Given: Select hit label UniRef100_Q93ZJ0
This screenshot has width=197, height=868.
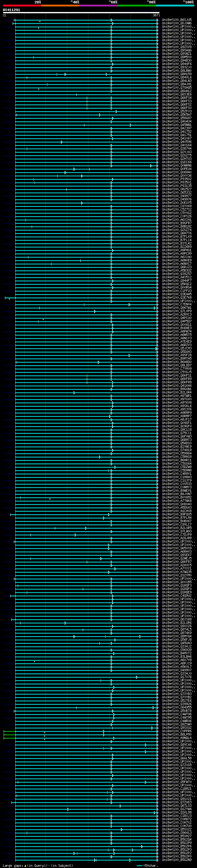Looking at the screenshot, I should [177, 67].
